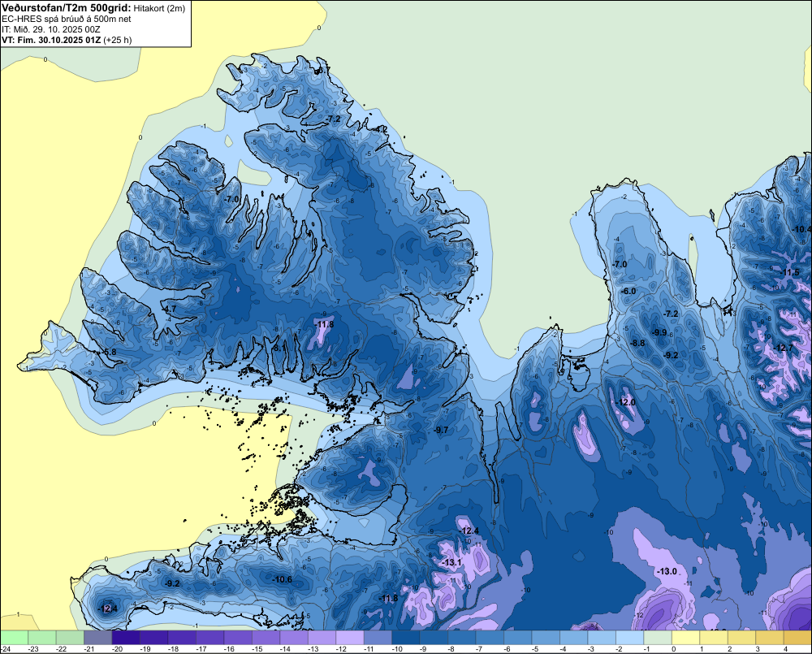The height and width of the screenshot is (654, 812).
Task: Click the initial time line "IT: Mið. 29. 10. 2025 00Z"
Action: (x=50, y=29)
